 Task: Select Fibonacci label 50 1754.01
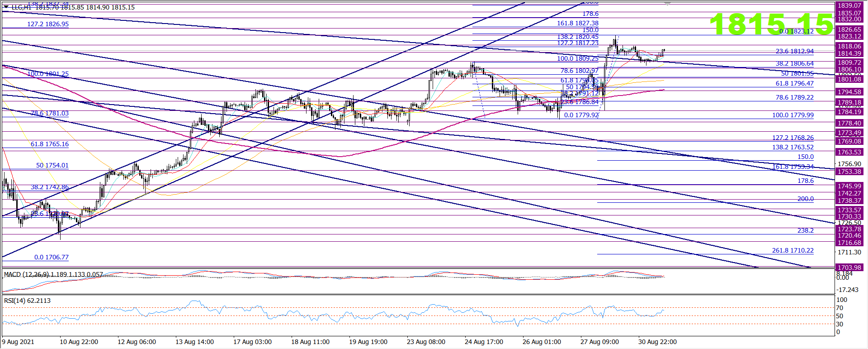coord(52,165)
